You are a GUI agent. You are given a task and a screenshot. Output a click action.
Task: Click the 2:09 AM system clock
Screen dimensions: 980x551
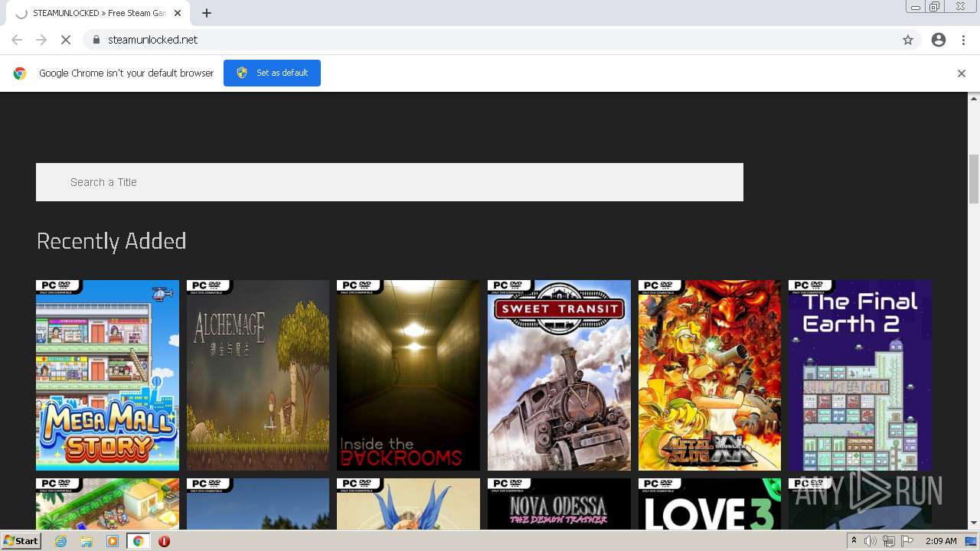(x=941, y=541)
